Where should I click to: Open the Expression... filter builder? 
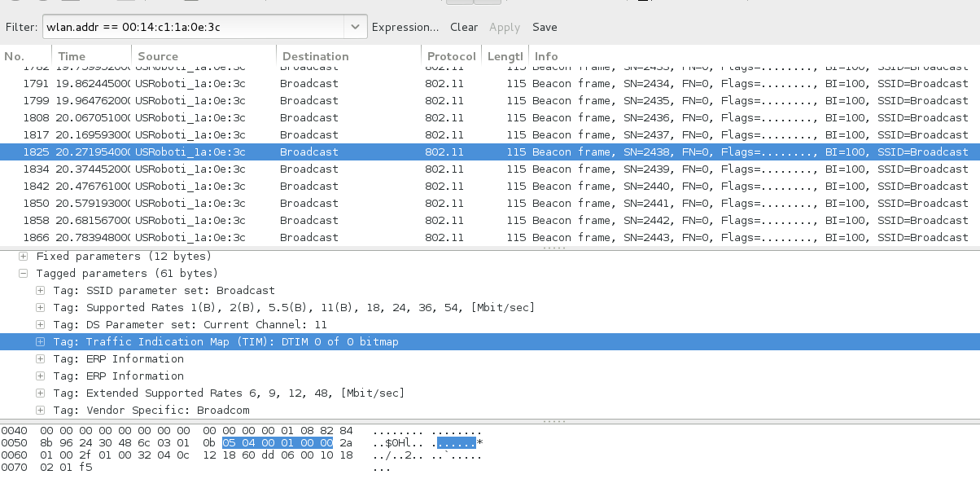tap(405, 27)
